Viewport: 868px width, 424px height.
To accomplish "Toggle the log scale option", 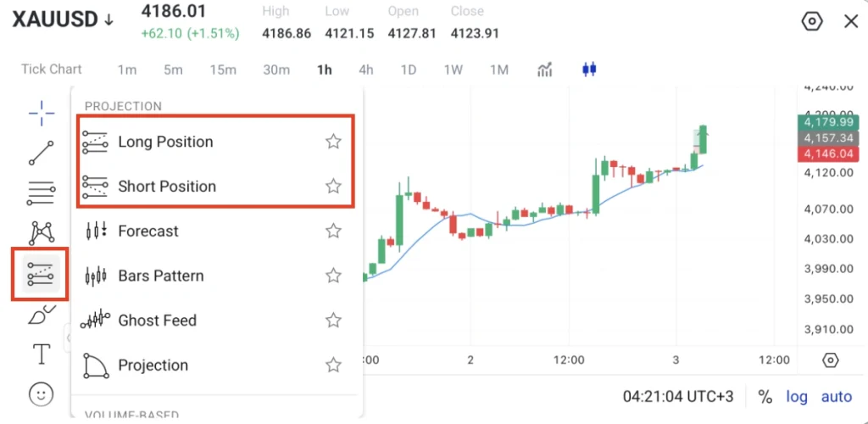I will pos(797,396).
